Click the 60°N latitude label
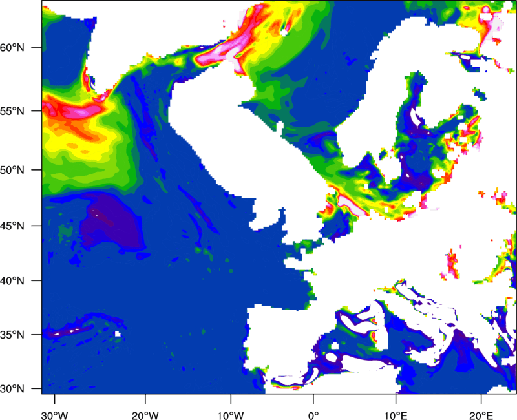 tap(12, 47)
